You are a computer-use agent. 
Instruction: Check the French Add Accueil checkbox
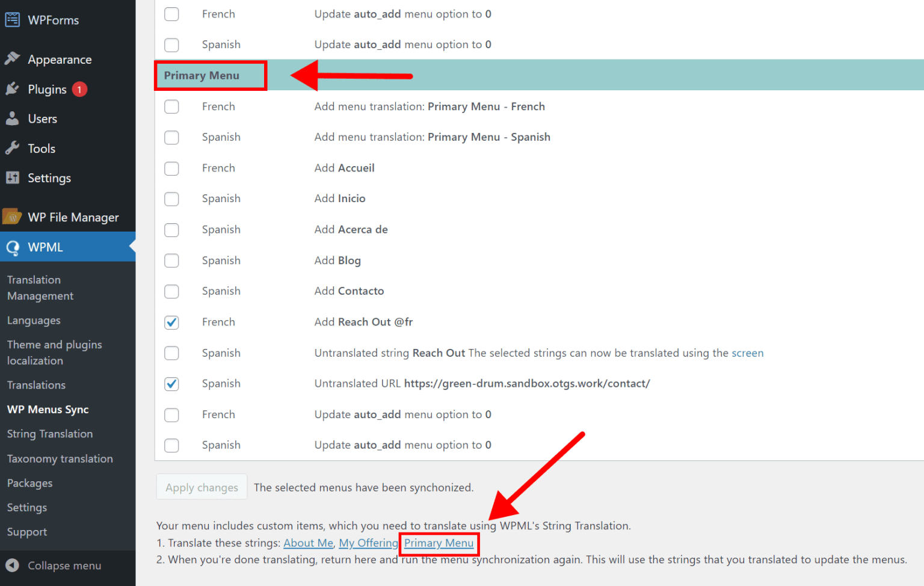pyautogui.click(x=171, y=168)
